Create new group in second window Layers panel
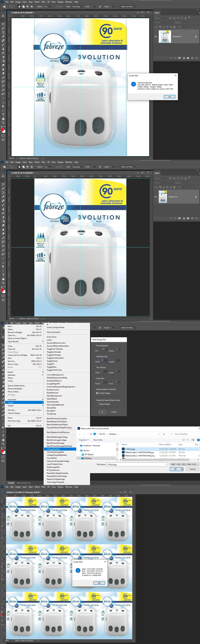 [x=188, y=218]
